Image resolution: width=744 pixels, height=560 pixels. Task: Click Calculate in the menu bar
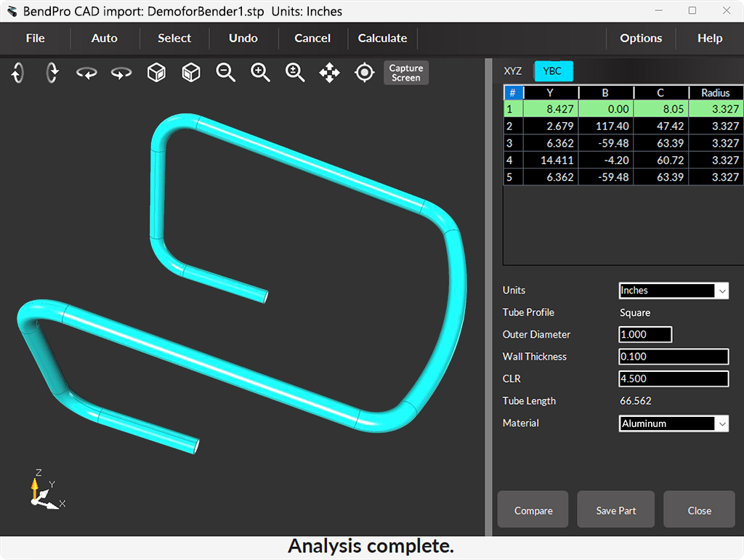[x=382, y=38]
